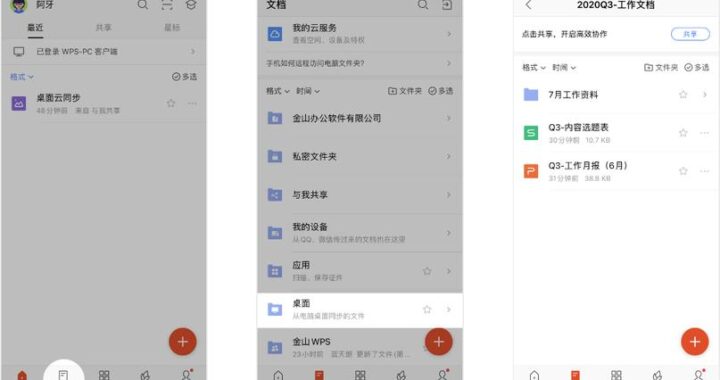Tap the red plus button on the 文档 screen
The height and width of the screenshot is (380, 720).
click(439, 341)
